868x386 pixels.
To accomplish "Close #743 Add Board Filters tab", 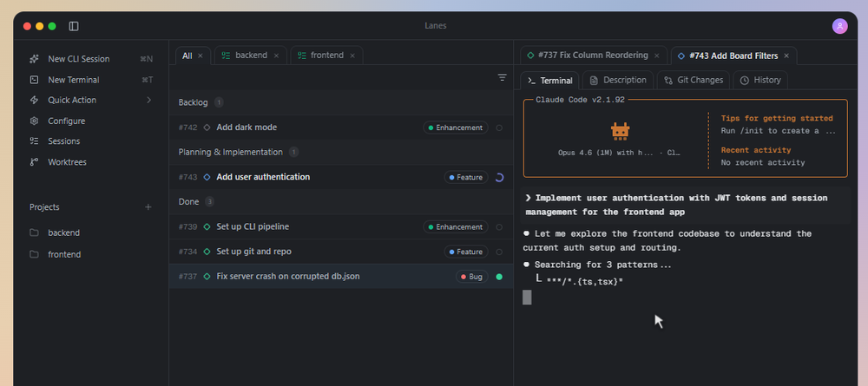I will coord(786,56).
